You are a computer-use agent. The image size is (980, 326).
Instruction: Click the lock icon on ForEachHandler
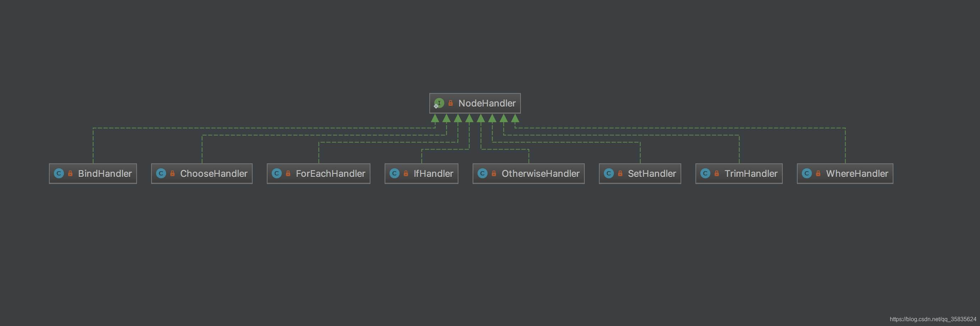(x=288, y=174)
